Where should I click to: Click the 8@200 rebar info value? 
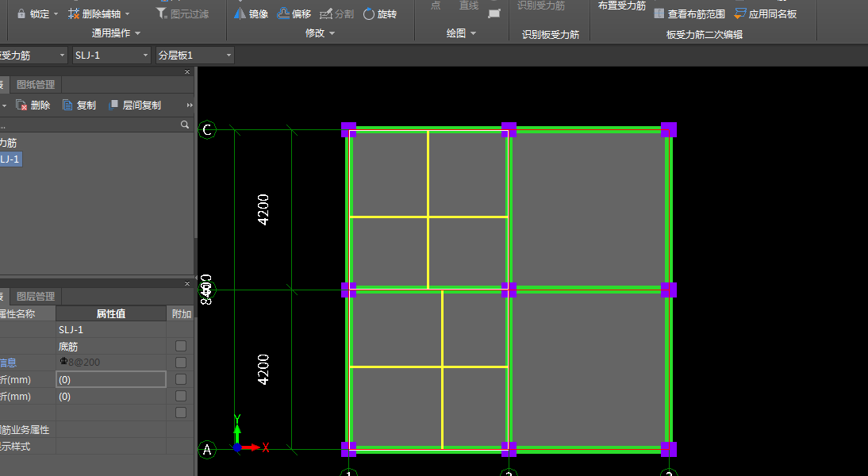(x=111, y=363)
